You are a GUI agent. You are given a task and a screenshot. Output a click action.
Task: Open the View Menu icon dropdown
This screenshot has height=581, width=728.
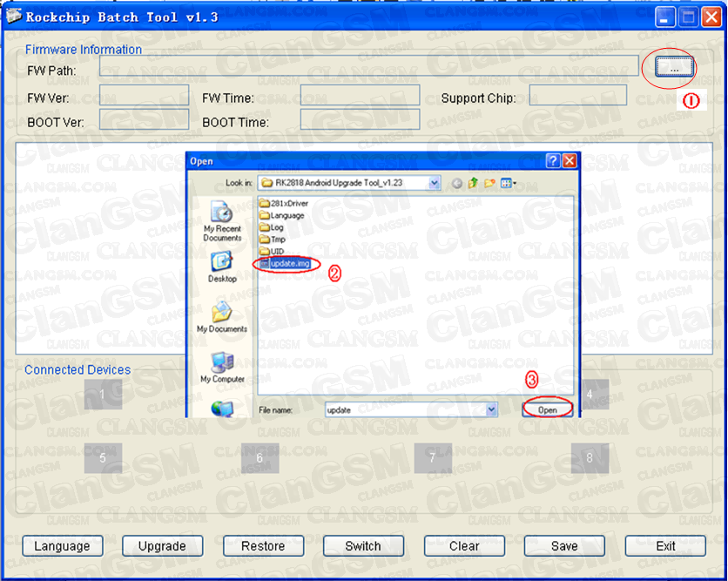509,183
